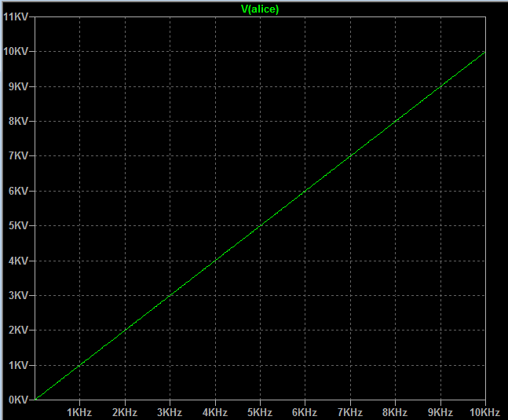Click the 5KV y-axis label
This screenshot has height=420, width=508.
click(x=19, y=226)
